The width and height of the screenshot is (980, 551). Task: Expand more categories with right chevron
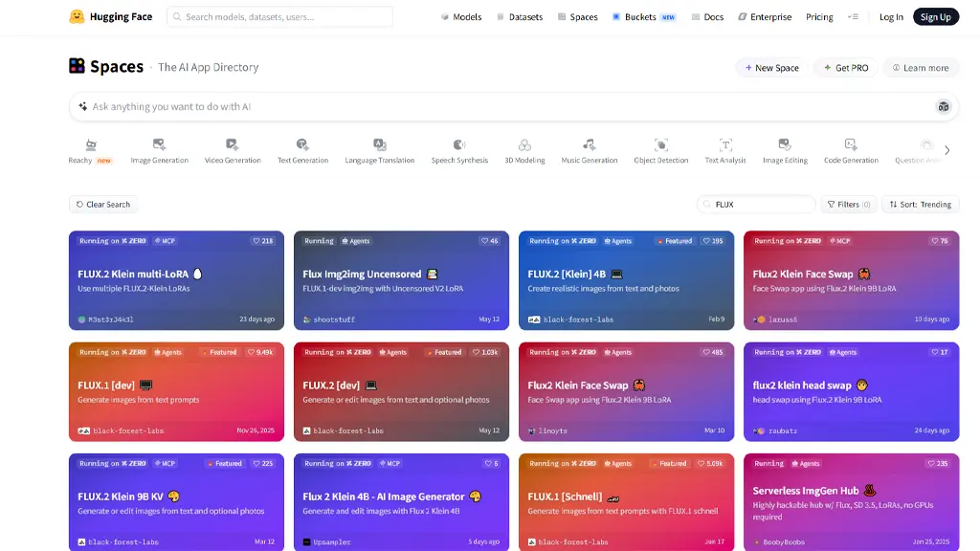click(947, 150)
